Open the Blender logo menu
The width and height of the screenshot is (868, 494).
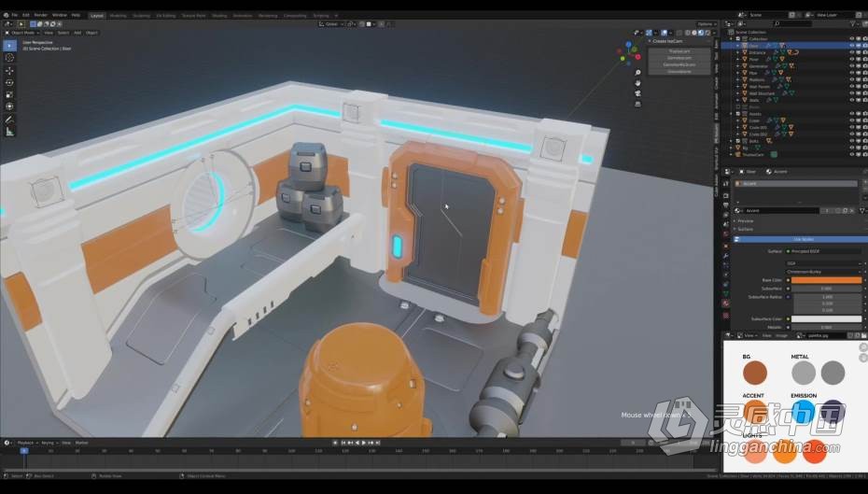6,15
